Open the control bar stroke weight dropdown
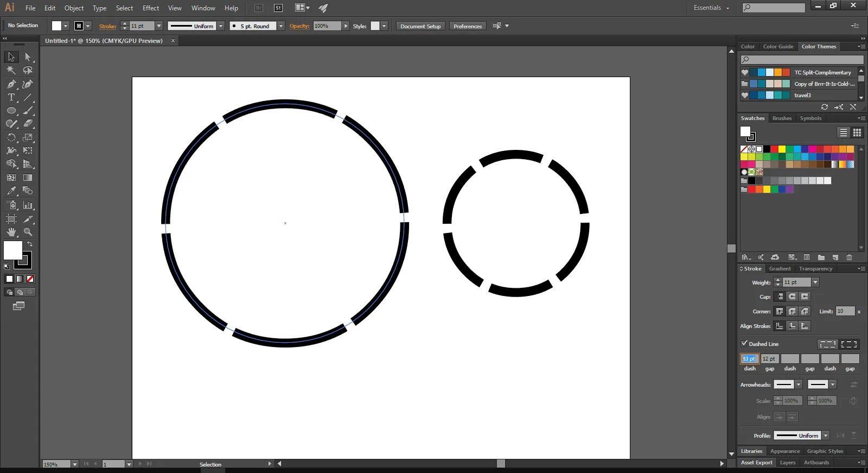Viewport: 868px width, 473px height. pyautogui.click(x=159, y=26)
